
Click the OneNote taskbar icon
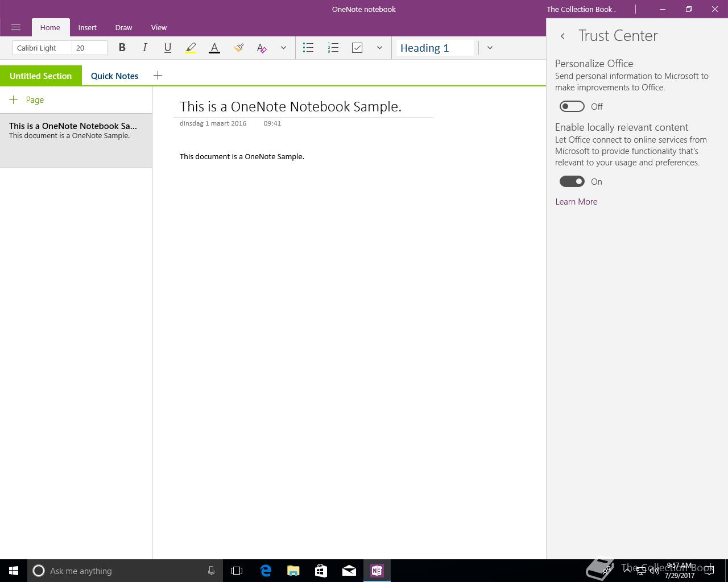[x=377, y=571]
